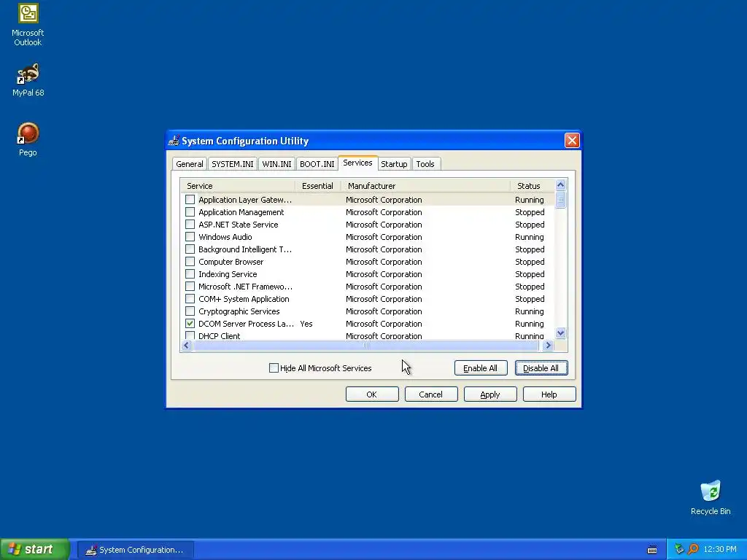The width and height of the screenshot is (747, 560).
Task: Sort by the Service column header
Action: 239,186
